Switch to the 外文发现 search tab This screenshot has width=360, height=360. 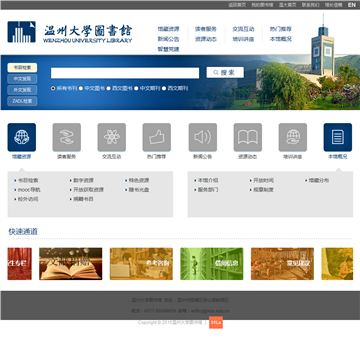(22, 90)
